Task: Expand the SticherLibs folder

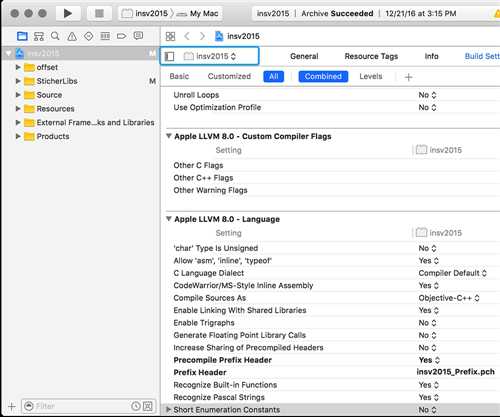Action: [18, 81]
